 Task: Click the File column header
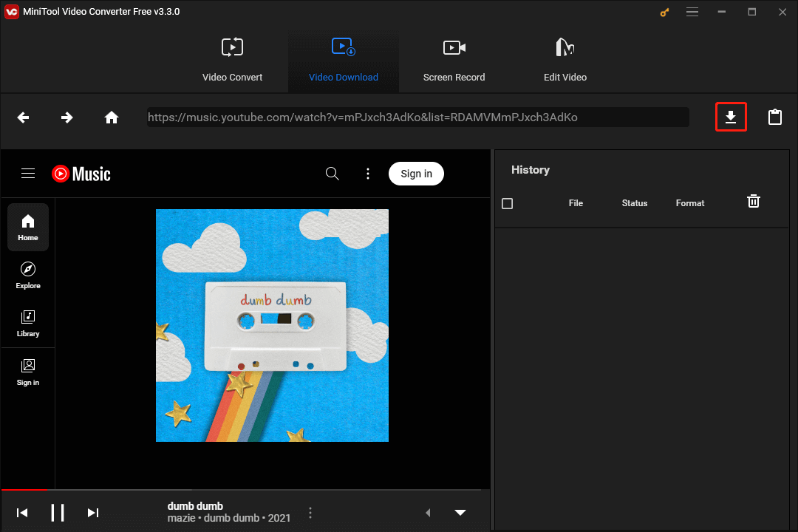pyautogui.click(x=576, y=203)
